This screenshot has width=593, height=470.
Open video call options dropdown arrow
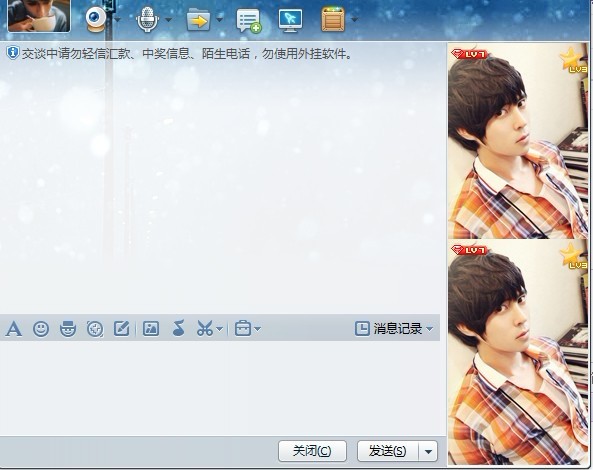point(118,20)
